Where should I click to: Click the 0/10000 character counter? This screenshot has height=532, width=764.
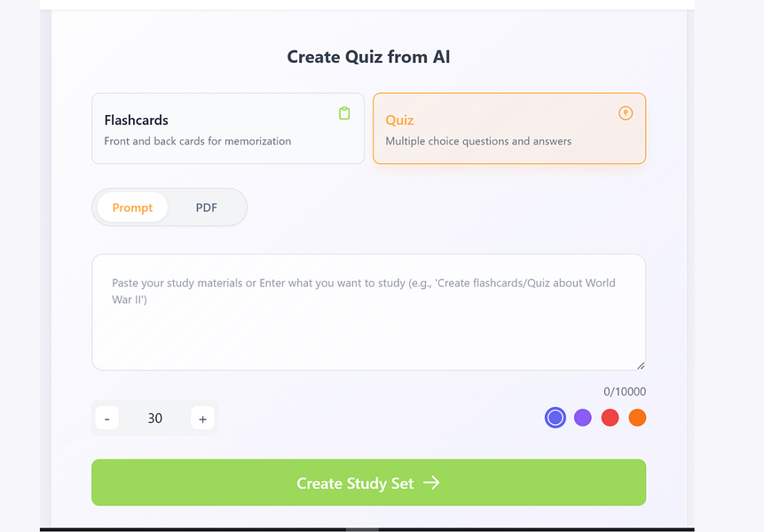623,391
